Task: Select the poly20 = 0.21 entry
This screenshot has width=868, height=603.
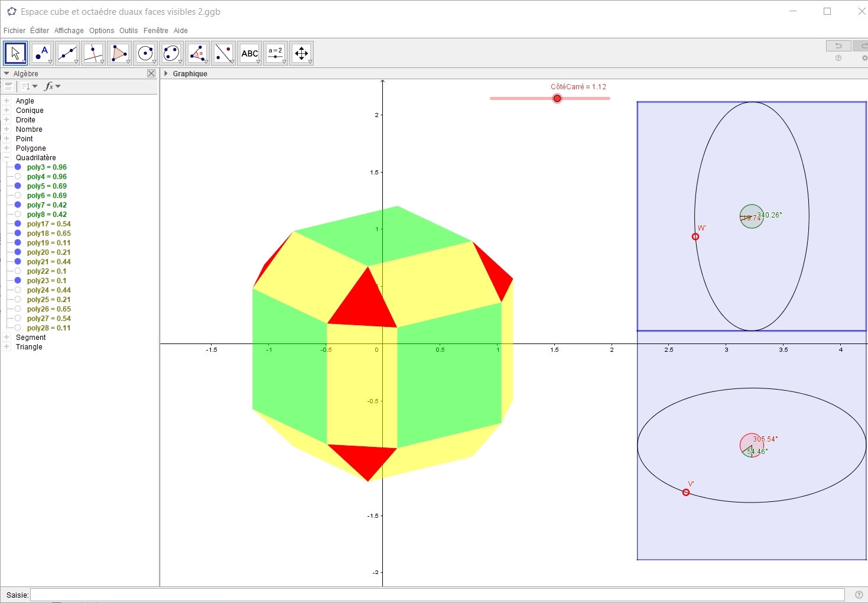Action: [49, 252]
